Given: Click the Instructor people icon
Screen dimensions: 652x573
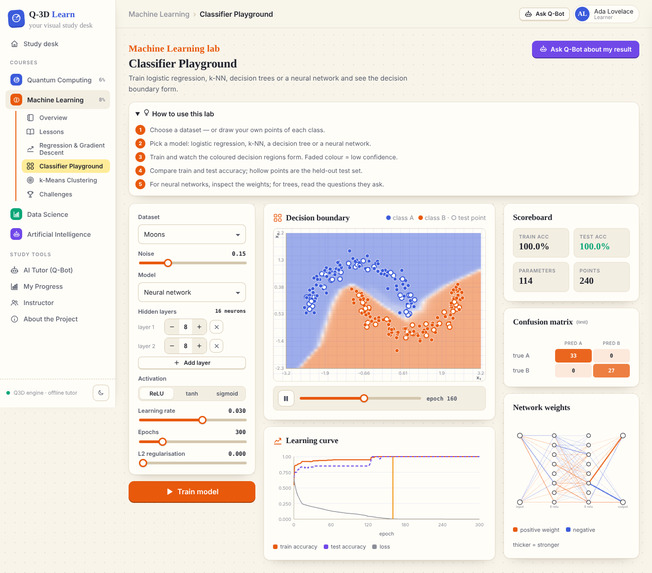Looking at the screenshot, I should [x=15, y=303].
